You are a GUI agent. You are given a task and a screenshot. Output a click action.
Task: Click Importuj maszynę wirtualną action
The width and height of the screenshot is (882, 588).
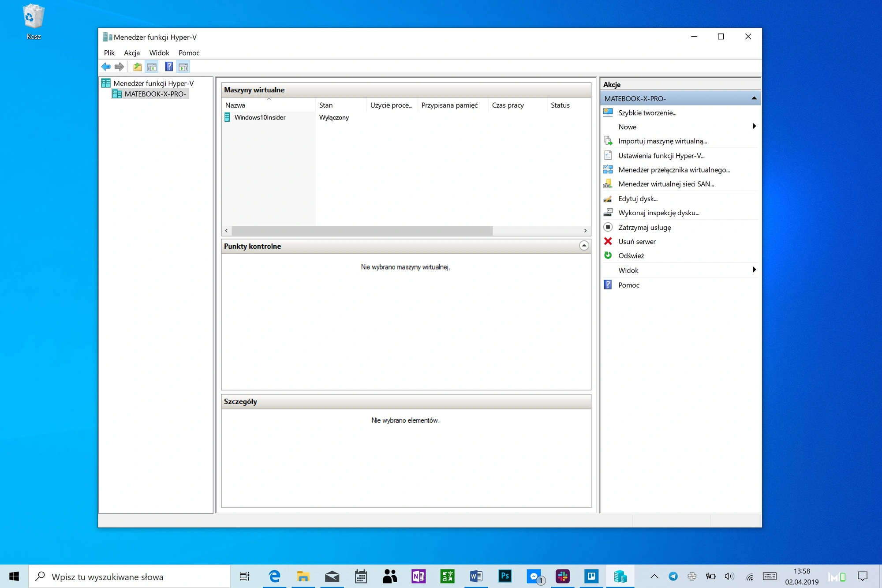click(662, 141)
